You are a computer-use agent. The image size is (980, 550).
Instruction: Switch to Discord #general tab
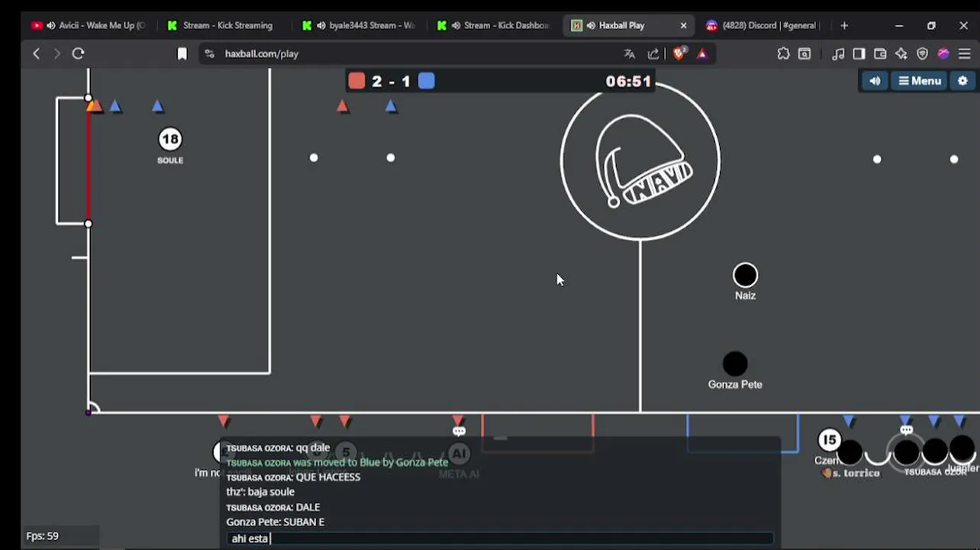click(763, 25)
